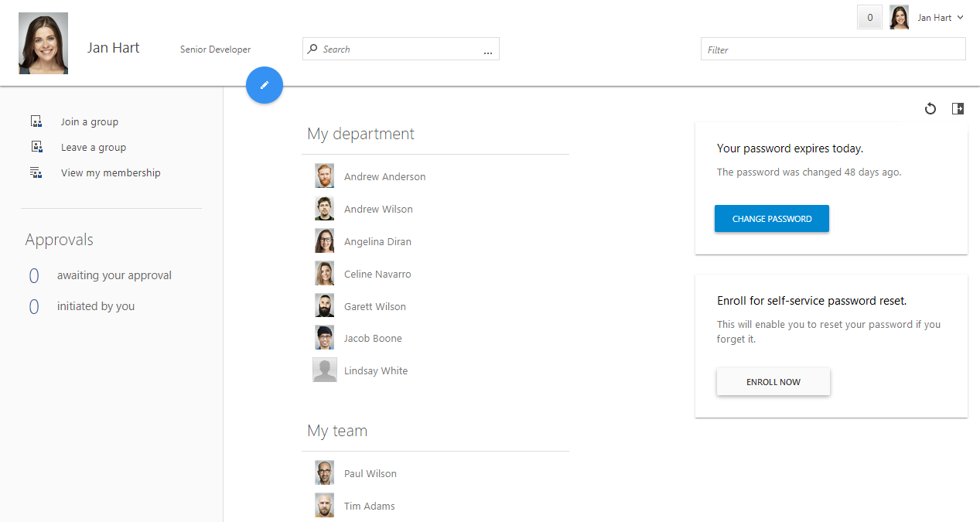The width and height of the screenshot is (980, 522).
Task: Click Garett Wilson's avatar photo
Action: pyautogui.click(x=325, y=305)
